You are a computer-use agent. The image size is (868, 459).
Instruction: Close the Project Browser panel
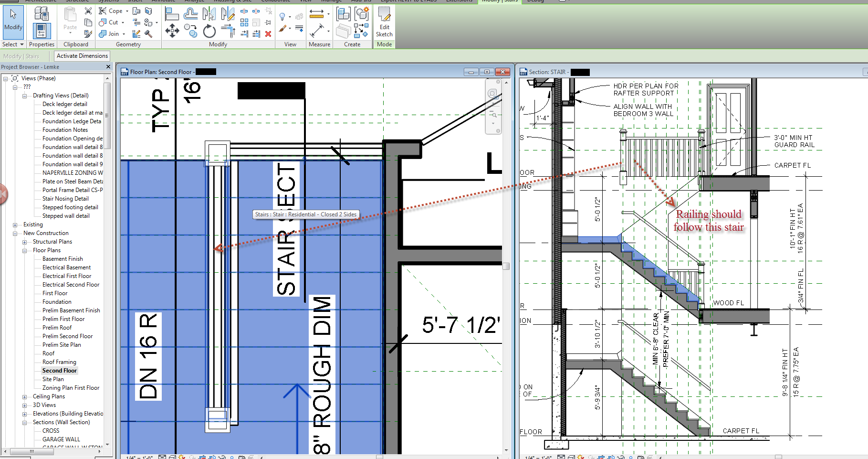point(108,67)
